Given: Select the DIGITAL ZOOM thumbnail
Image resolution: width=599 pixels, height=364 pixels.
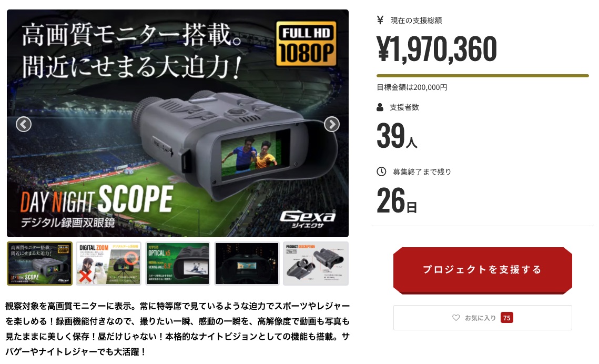Looking at the screenshot, I should point(108,264).
